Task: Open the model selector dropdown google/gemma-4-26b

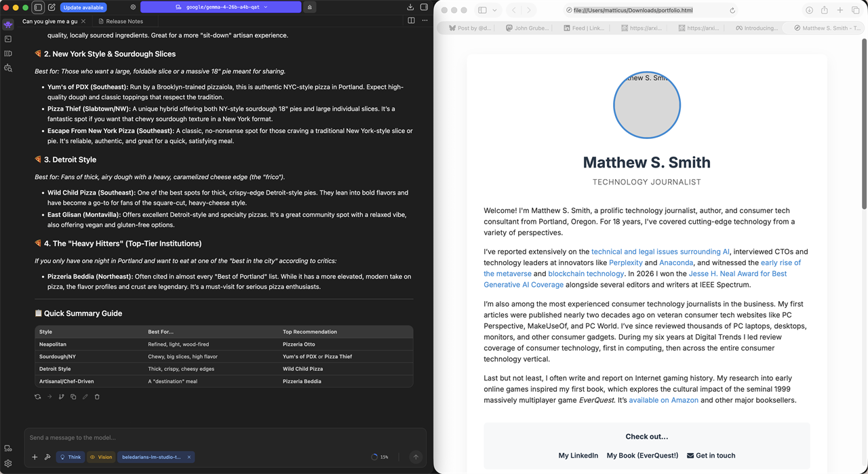Action: point(221,7)
